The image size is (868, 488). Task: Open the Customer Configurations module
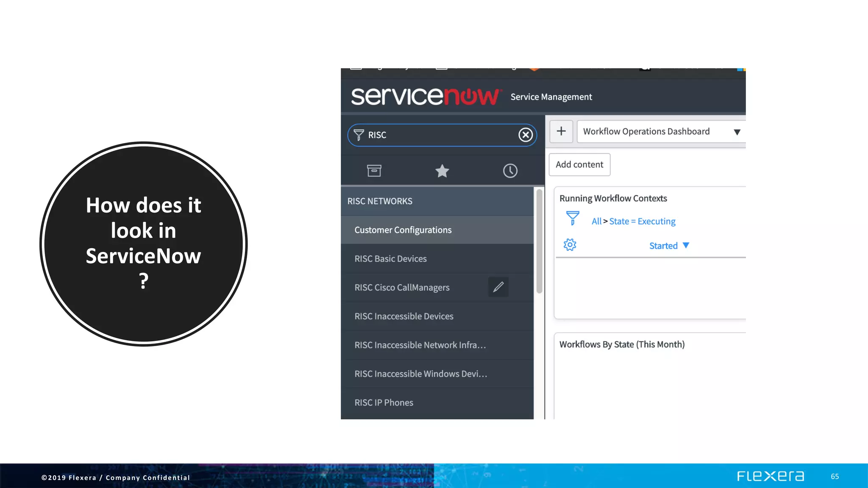tap(437, 230)
